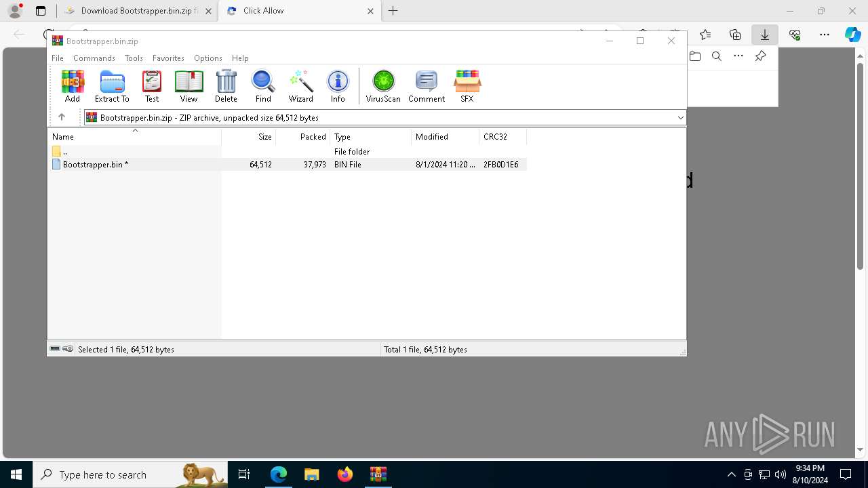Switch to the Click Allow browser tab
Image resolution: width=868 pixels, height=488 pixels.
pyautogui.click(x=298, y=11)
